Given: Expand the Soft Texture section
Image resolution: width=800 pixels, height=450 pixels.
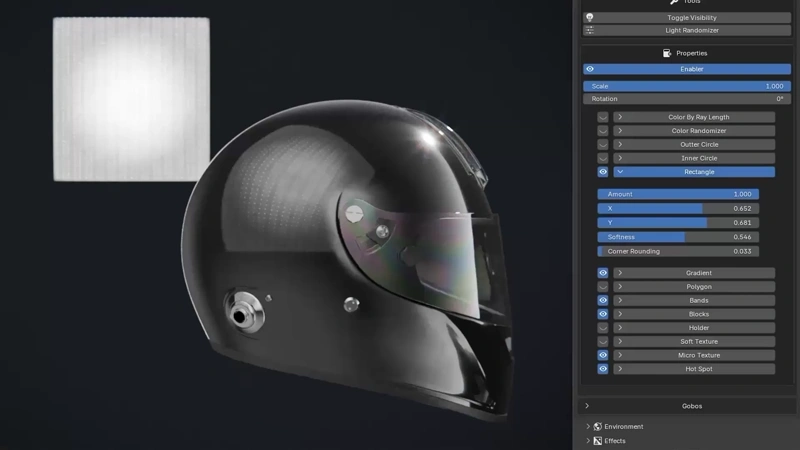Looking at the screenshot, I should (x=620, y=342).
